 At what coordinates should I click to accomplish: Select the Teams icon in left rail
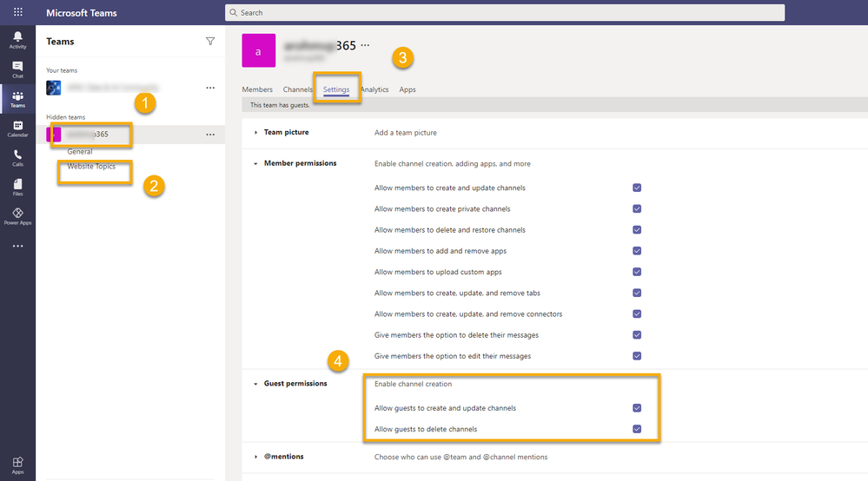[x=17, y=99]
